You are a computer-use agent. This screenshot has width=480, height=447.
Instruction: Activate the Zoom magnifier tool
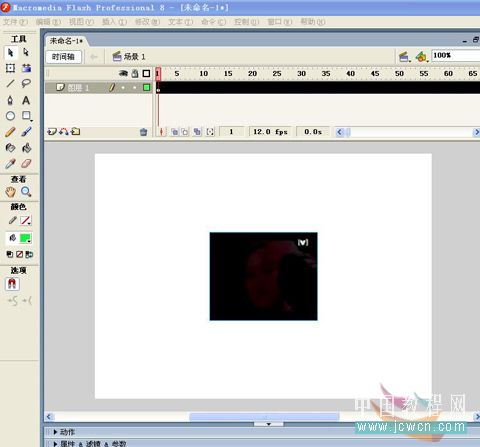[26, 192]
